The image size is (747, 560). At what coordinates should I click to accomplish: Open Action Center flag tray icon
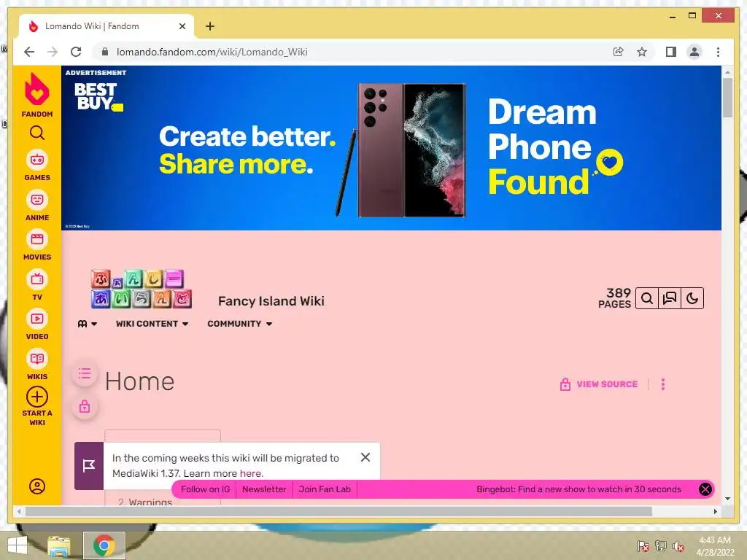[643, 546]
